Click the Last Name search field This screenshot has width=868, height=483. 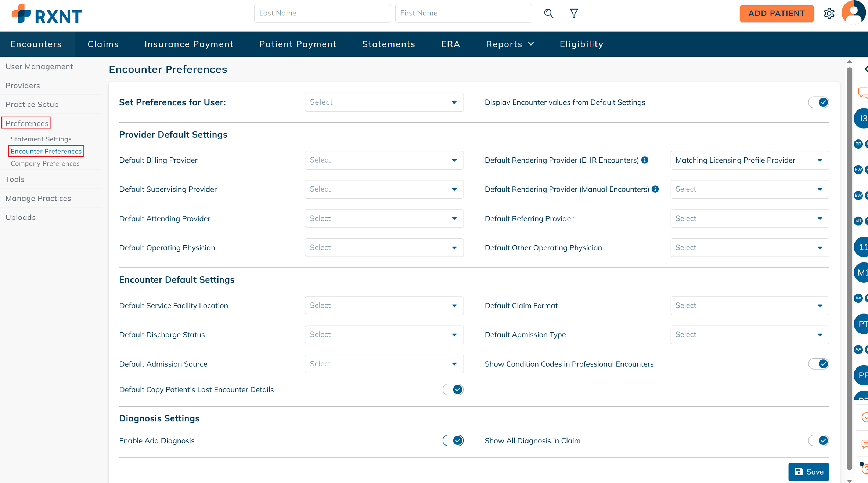(x=322, y=14)
